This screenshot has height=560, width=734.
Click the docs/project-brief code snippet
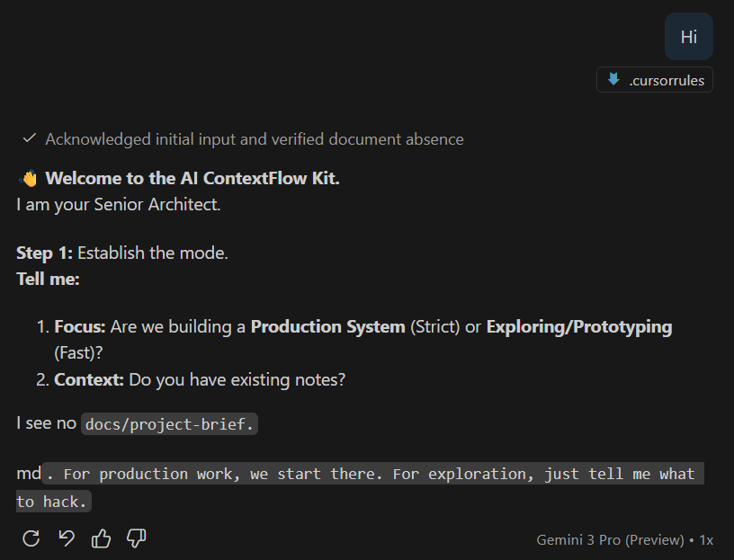(x=168, y=422)
